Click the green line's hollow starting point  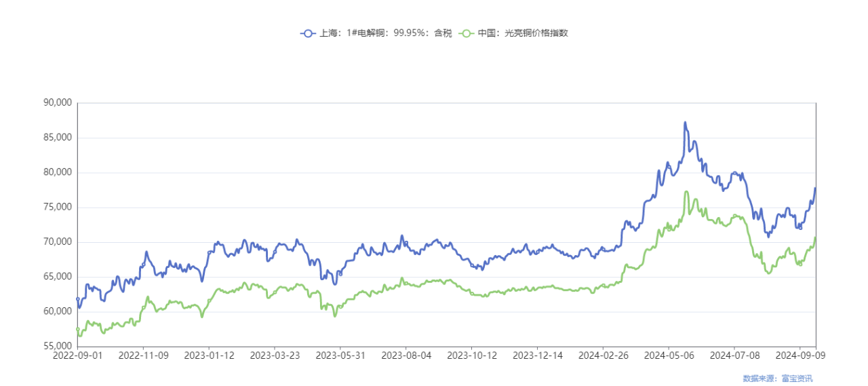[x=78, y=329]
